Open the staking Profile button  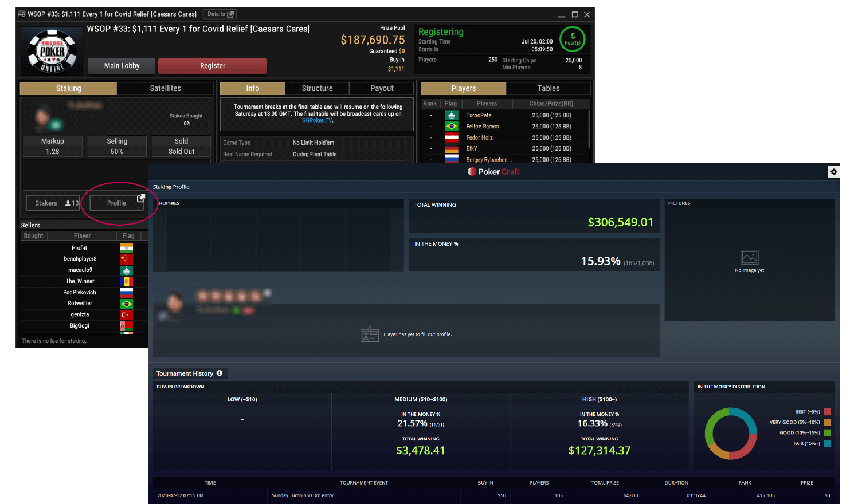116,203
